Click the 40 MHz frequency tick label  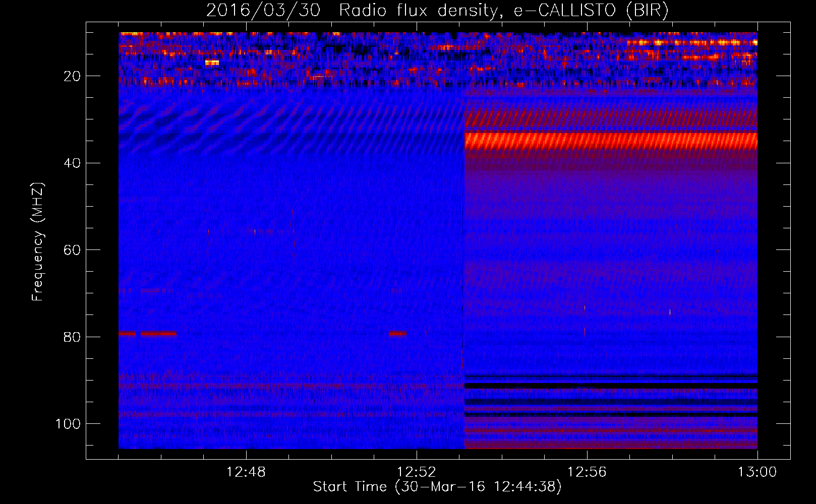[x=72, y=163]
